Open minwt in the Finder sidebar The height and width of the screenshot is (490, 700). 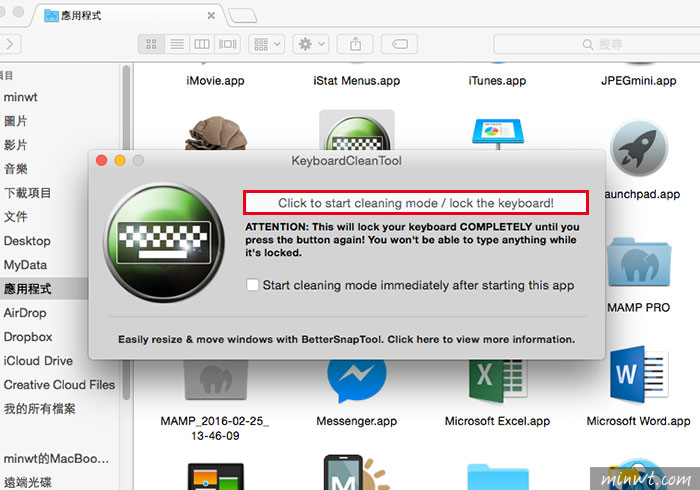point(21,97)
